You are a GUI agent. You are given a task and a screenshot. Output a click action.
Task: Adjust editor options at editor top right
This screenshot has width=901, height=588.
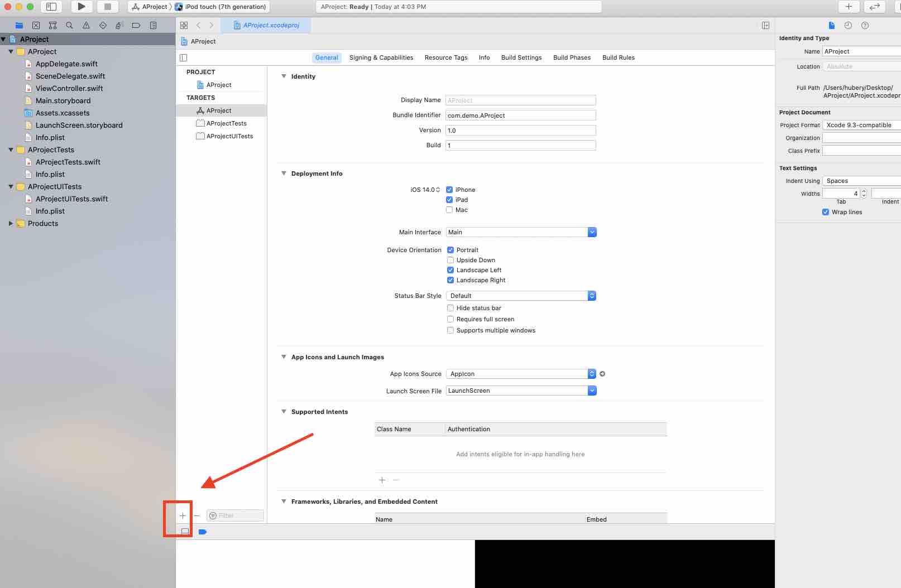765,25
